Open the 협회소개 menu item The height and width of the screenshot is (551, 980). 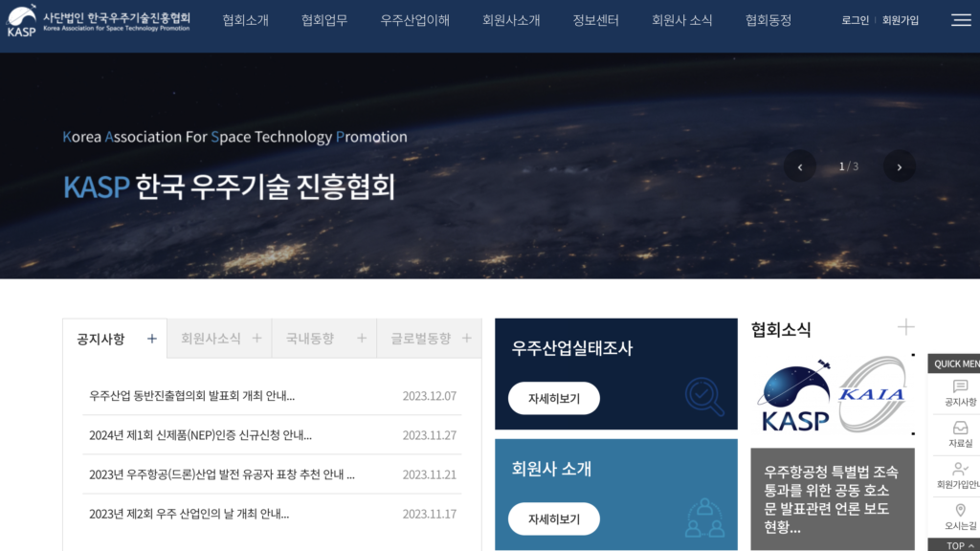(245, 20)
